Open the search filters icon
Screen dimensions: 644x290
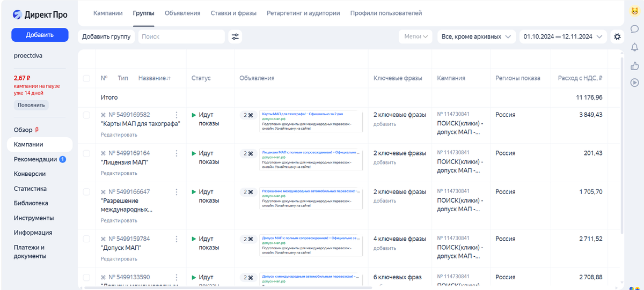pyautogui.click(x=235, y=36)
